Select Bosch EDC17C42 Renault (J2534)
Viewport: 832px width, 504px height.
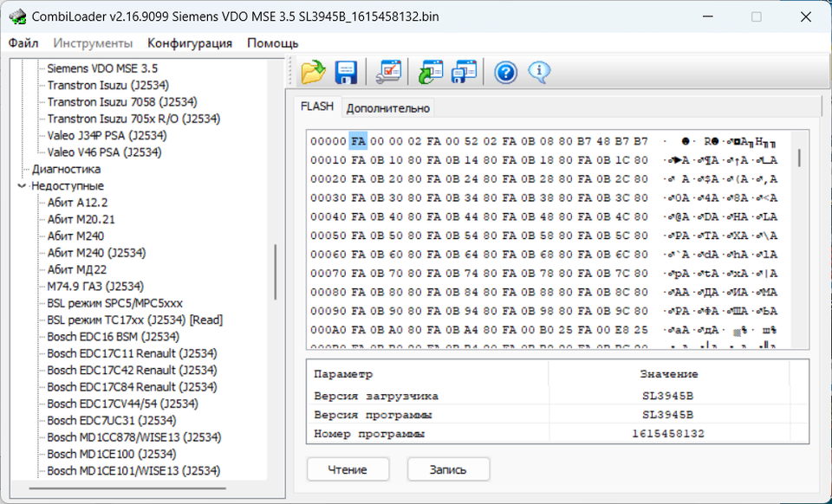pyautogui.click(x=132, y=370)
